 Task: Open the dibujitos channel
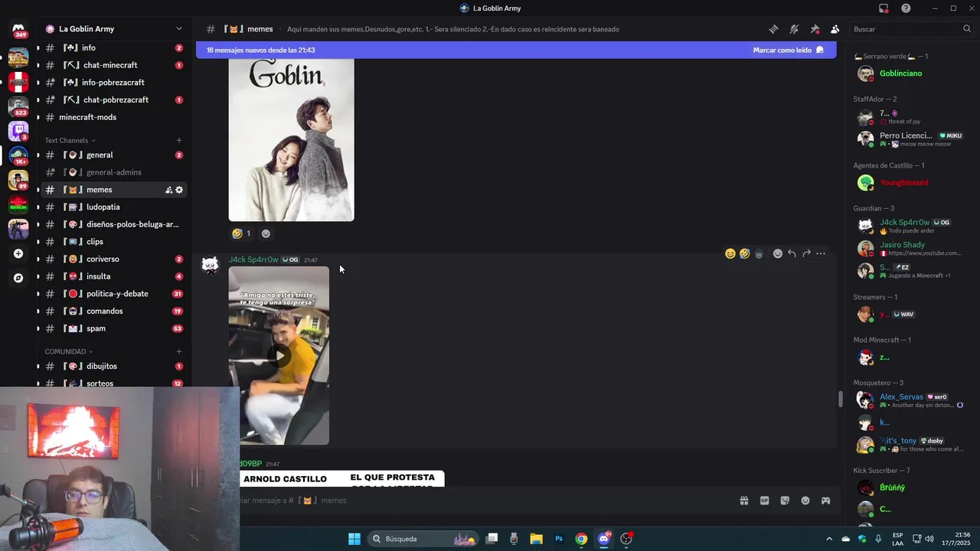pos(114,366)
